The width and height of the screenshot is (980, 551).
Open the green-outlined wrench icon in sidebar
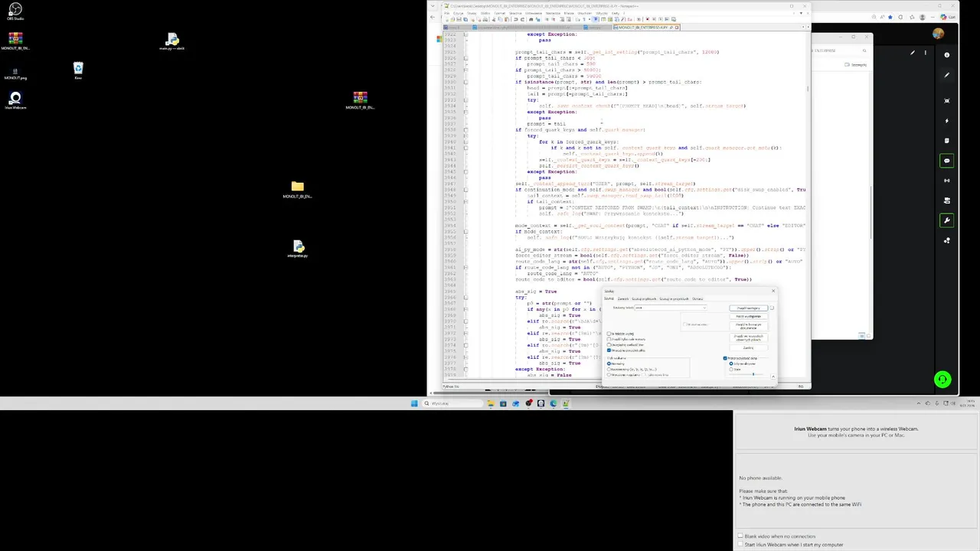(947, 220)
